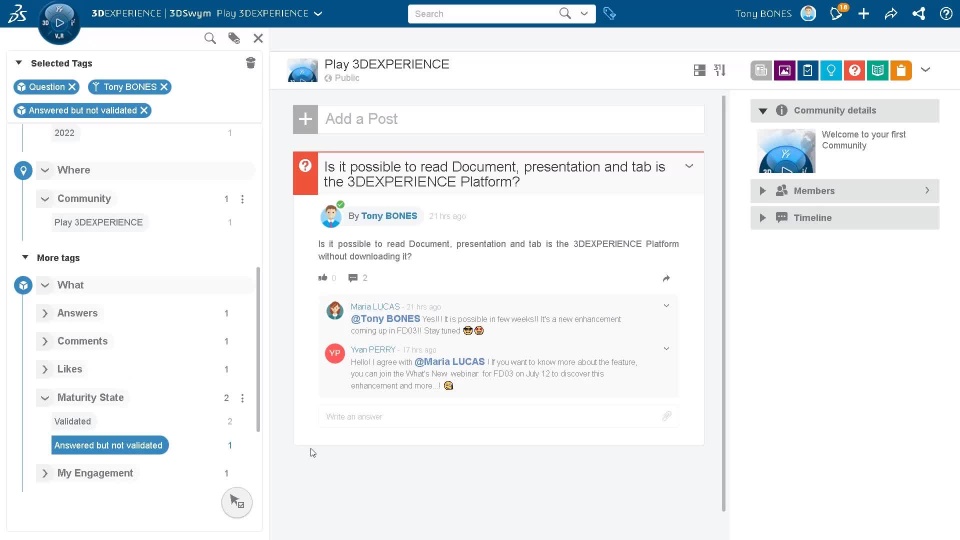Deselect Answered but not validated tree tag
This screenshot has height=540, width=960.
coord(110,445)
